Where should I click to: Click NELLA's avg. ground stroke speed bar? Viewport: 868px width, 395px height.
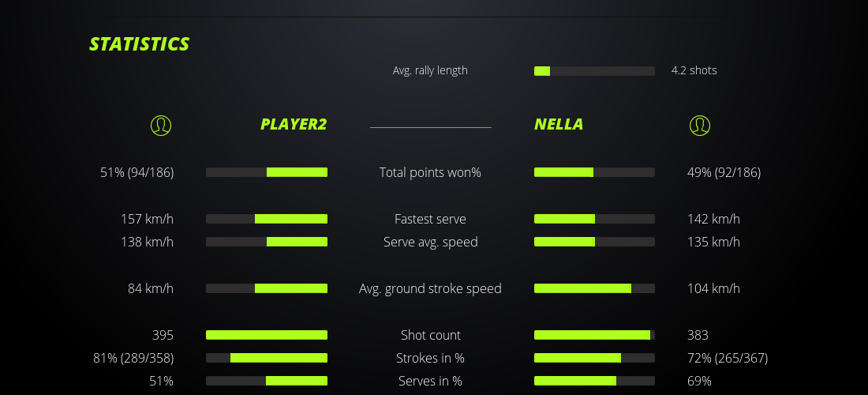click(x=594, y=288)
